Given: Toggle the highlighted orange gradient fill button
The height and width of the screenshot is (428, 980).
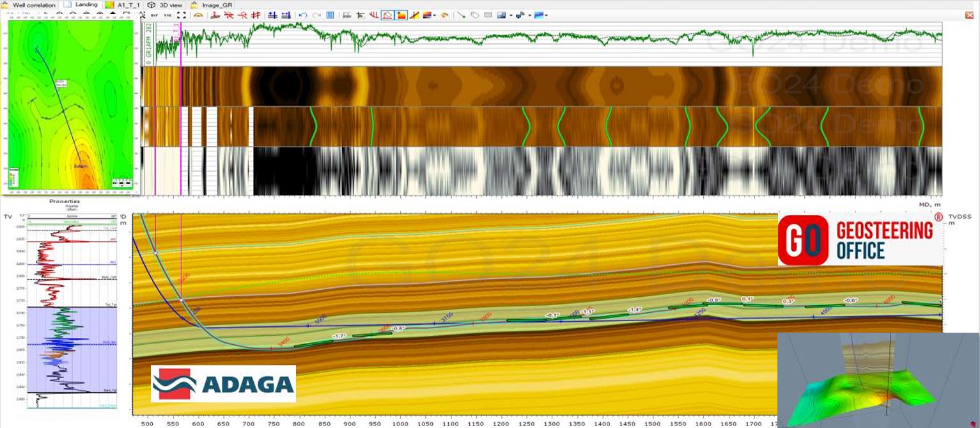Looking at the screenshot, I should click(x=401, y=15).
